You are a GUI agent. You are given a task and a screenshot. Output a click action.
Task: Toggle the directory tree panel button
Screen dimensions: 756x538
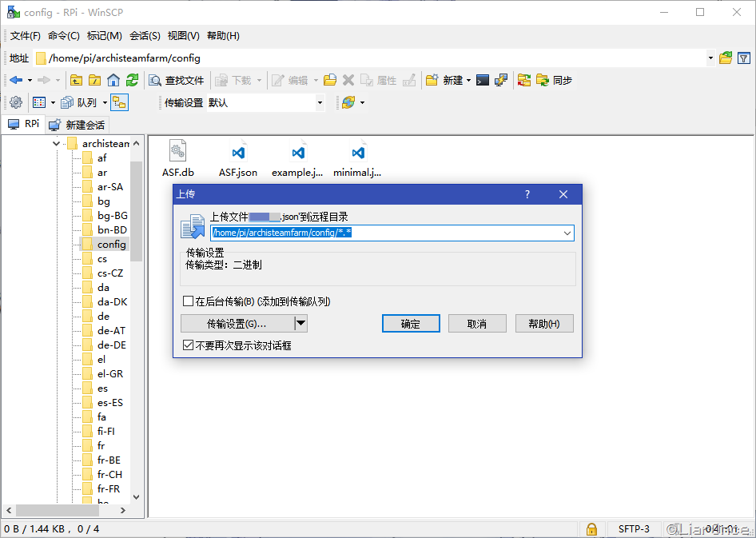119,102
